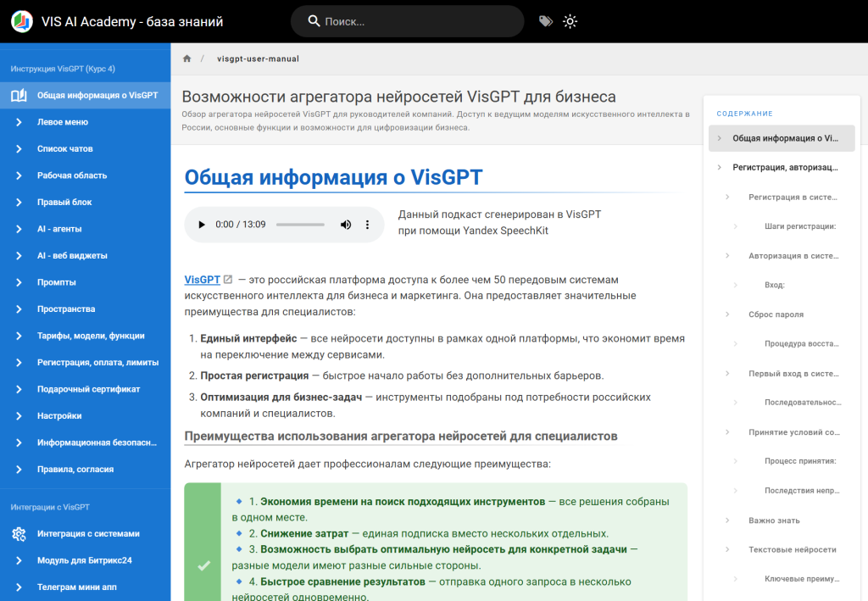Click the VIS AI Academy logo icon
868x601 pixels.
20,21
